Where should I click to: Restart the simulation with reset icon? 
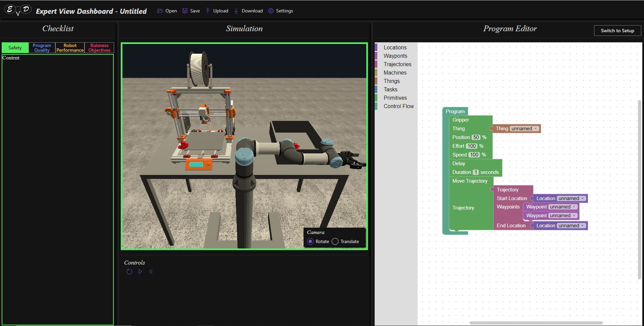pyautogui.click(x=129, y=272)
